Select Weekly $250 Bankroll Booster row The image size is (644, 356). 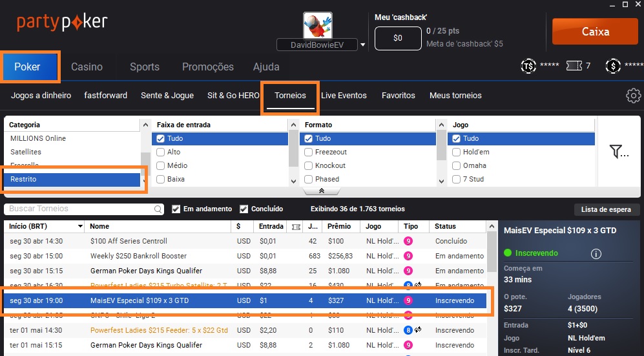tap(245, 256)
